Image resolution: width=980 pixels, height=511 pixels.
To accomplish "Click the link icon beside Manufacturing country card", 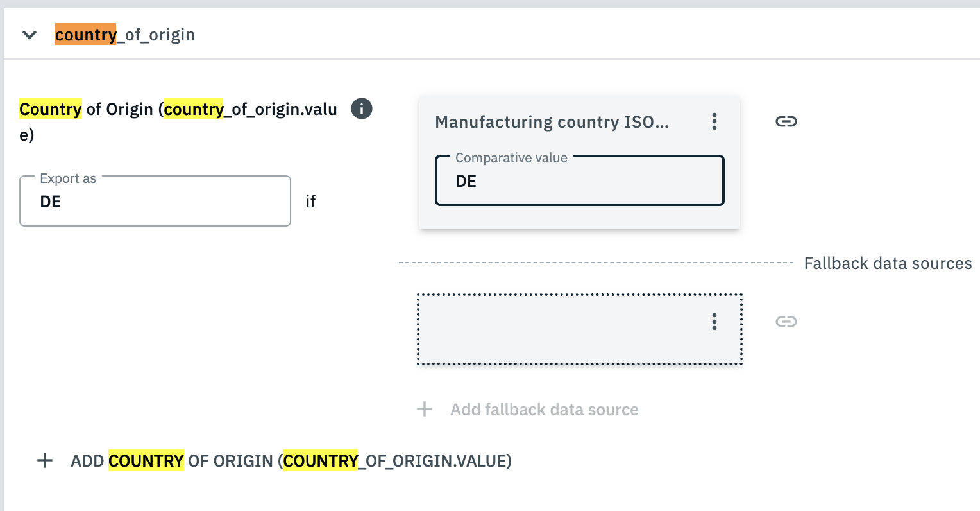I will pos(786,121).
